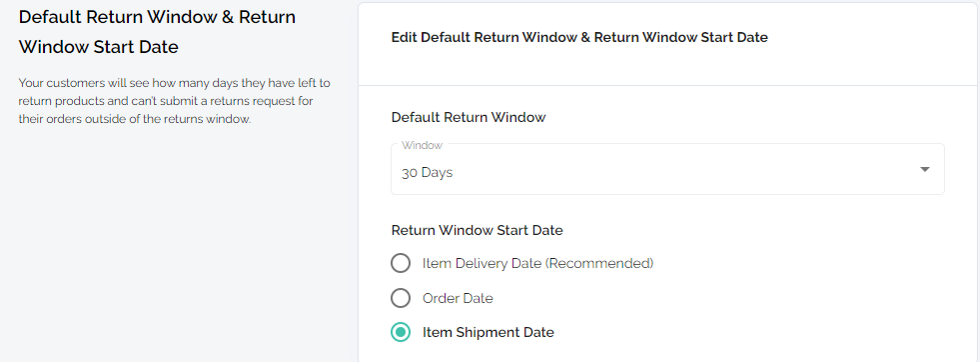Click the selected Item Shipment Date radio
The image size is (980, 362).
click(401, 332)
